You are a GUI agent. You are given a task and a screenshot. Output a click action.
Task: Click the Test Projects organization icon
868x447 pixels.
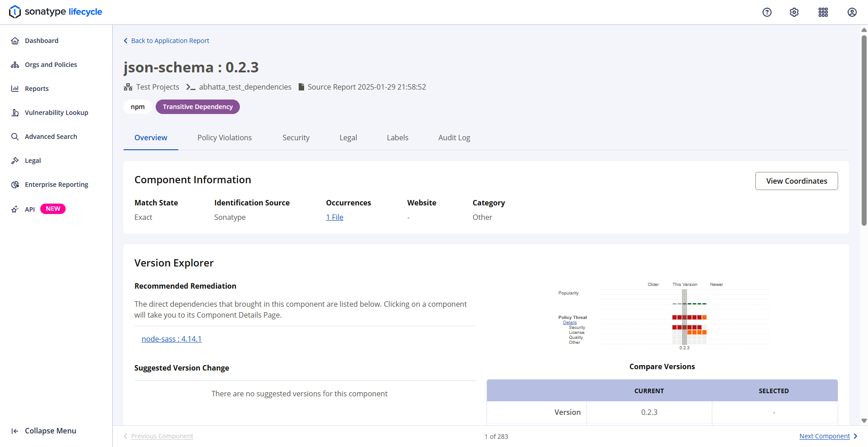128,87
